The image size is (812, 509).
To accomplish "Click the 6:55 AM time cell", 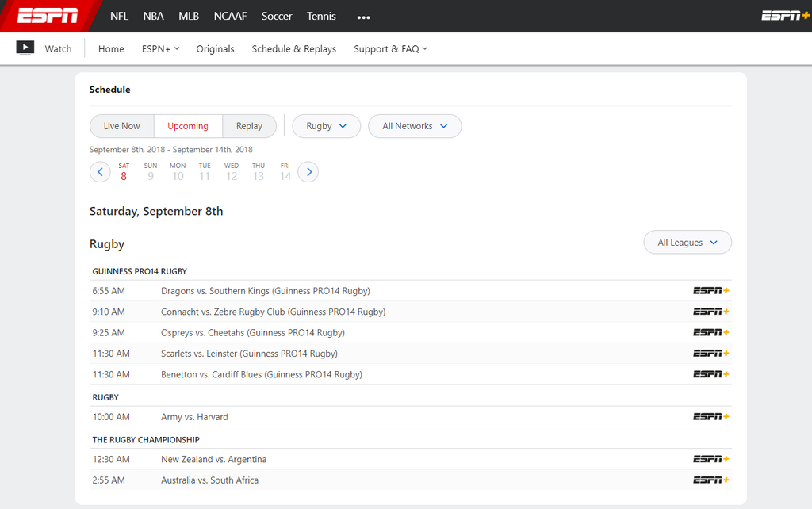I will coord(109,291).
